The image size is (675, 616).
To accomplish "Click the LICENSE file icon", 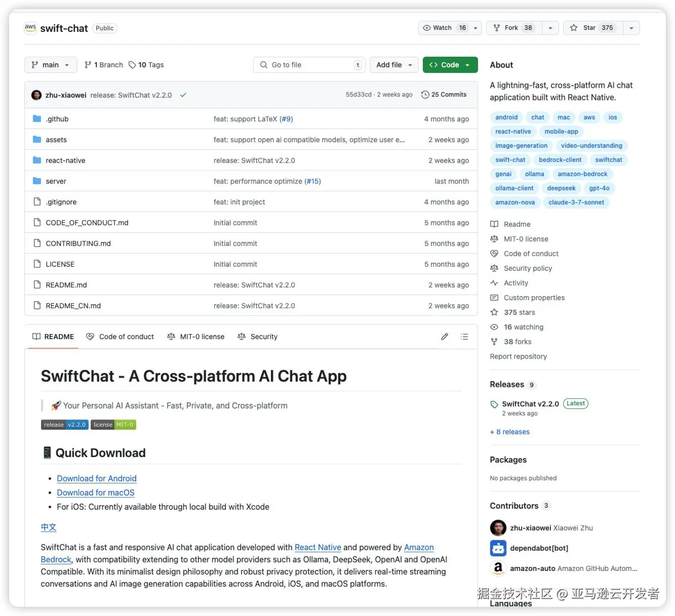I will coord(37,264).
